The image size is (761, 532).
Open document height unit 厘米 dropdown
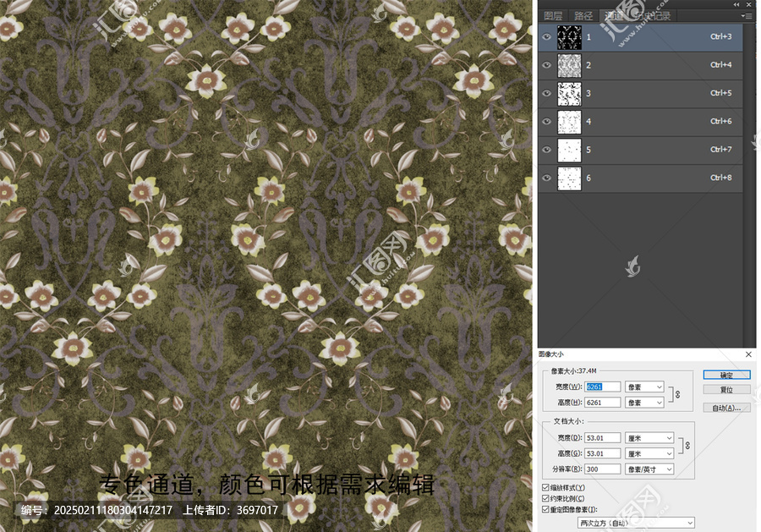point(649,453)
